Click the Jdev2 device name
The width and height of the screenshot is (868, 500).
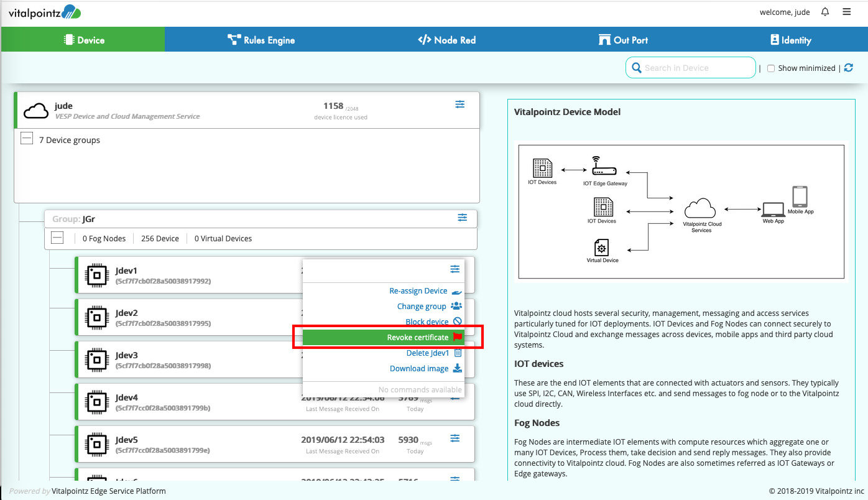click(x=126, y=313)
